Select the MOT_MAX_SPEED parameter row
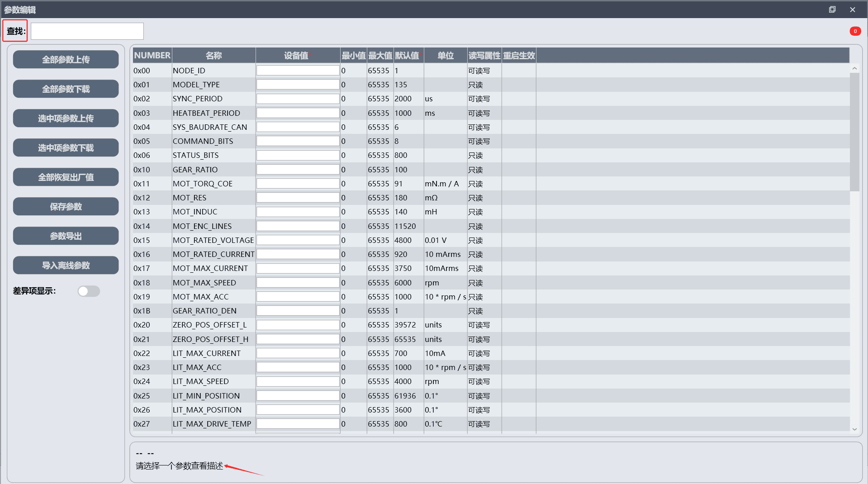 [491, 283]
